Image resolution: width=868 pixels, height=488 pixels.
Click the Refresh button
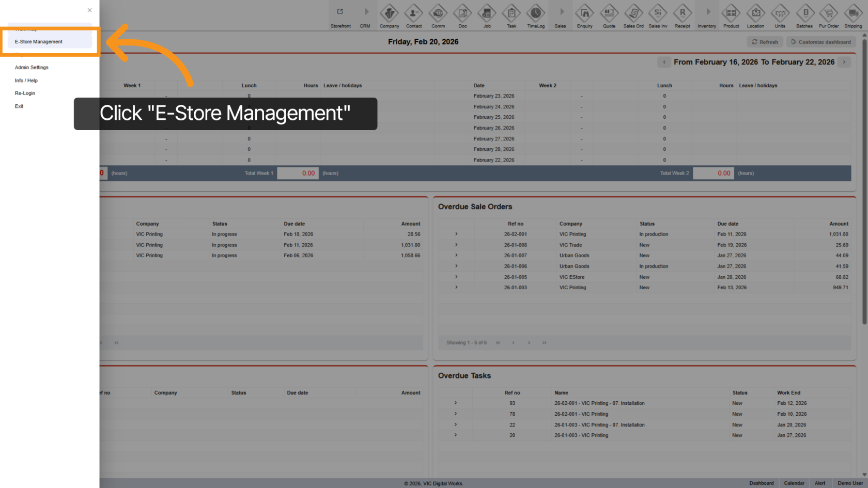pyautogui.click(x=765, y=42)
